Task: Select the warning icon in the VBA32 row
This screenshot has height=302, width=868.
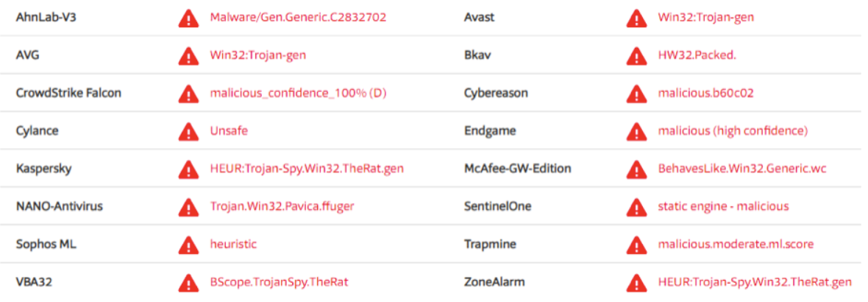Action: (x=188, y=283)
